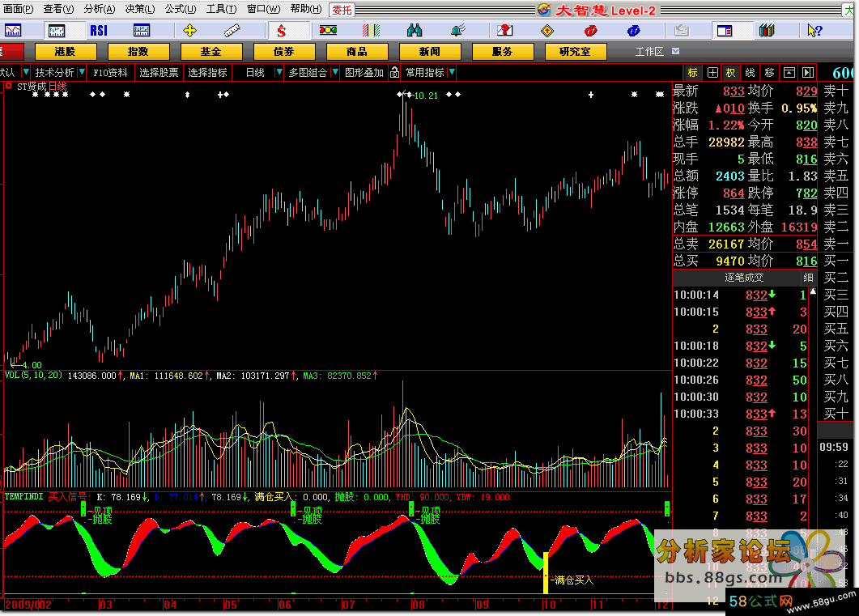Click the 逐笔成交 header

[x=743, y=278]
